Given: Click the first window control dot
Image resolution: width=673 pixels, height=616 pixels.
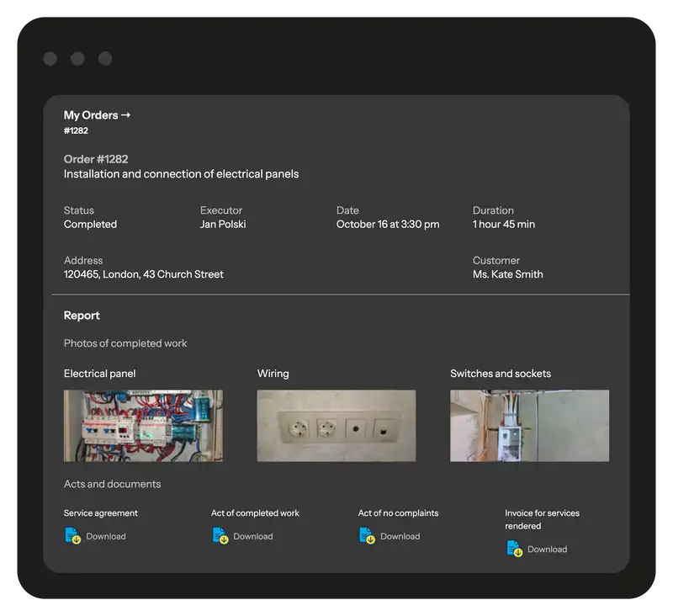Looking at the screenshot, I should point(50,59).
